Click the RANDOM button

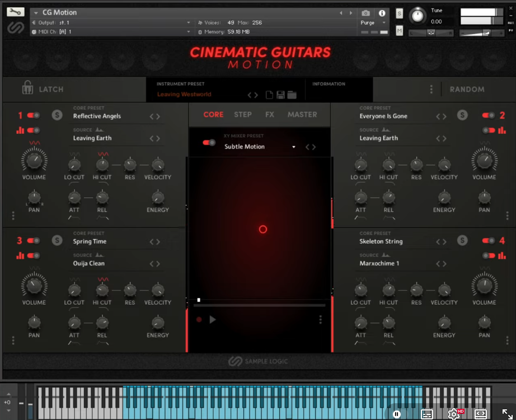pyautogui.click(x=467, y=88)
